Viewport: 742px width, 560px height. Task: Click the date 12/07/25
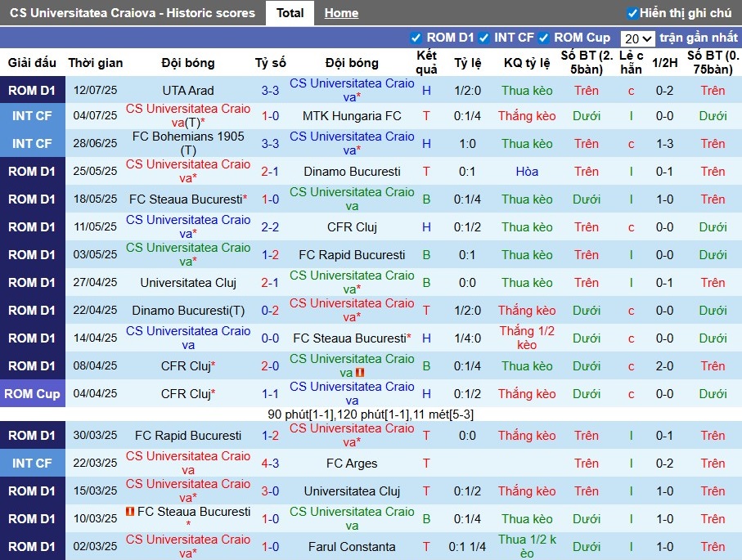point(95,91)
